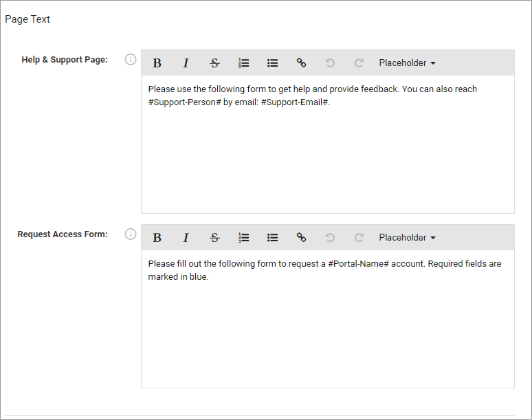Image resolution: width=532 pixels, height=420 pixels.
Task: Insert link in Help & Support Page editor
Action: click(x=301, y=63)
